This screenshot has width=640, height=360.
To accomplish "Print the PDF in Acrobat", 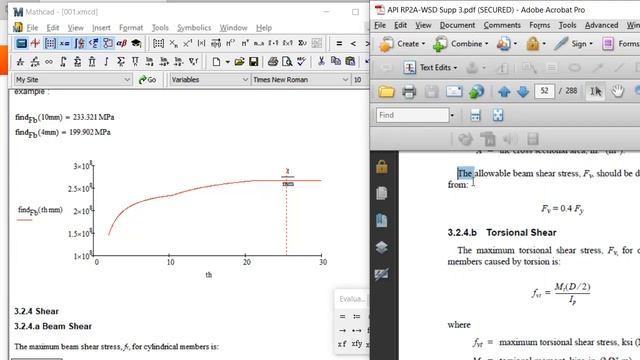I will 409,91.
